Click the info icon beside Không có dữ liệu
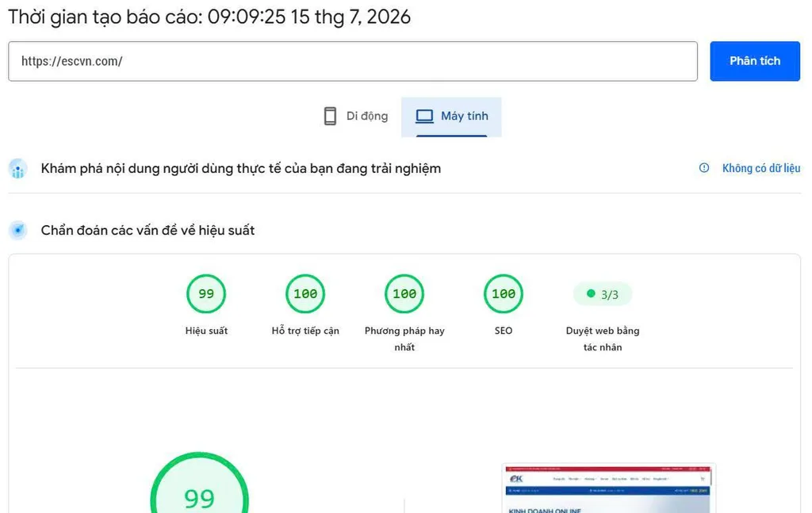This screenshot has height=513, width=812. click(x=704, y=168)
